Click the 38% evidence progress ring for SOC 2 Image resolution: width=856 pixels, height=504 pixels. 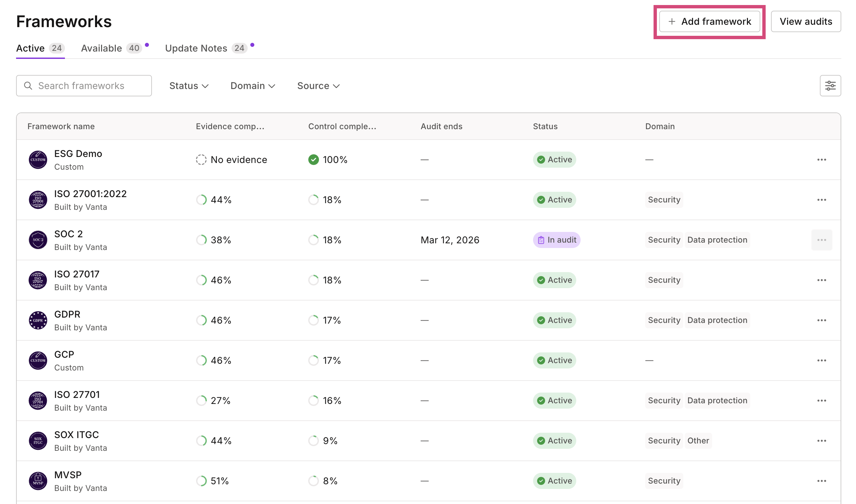(x=201, y=240)
